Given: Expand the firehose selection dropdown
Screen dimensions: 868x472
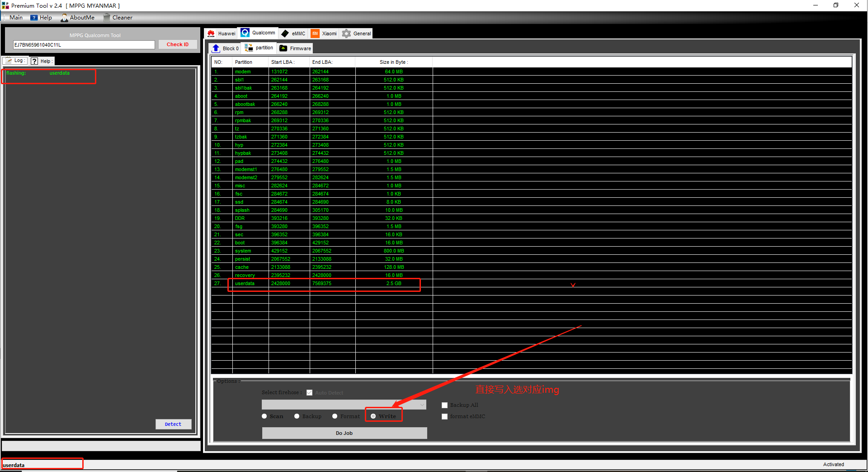Looking at the screenshot, I should [422, 405].
